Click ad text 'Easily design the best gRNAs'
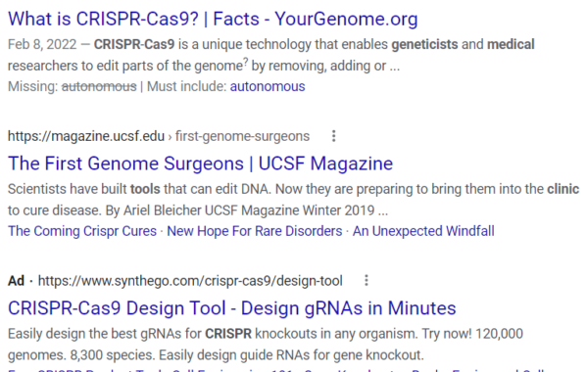 click(x=105, y=334)
